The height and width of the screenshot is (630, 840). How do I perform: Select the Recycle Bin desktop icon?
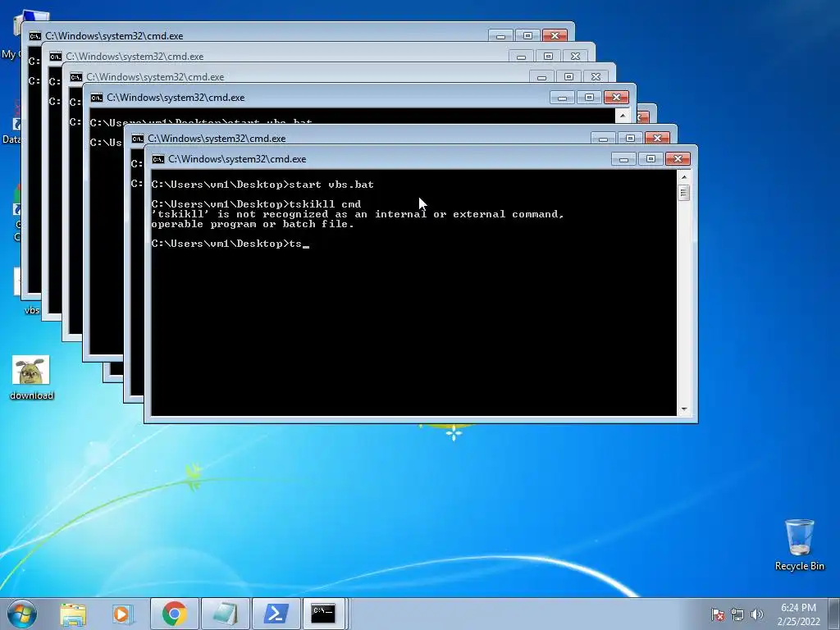coord(799,545)
